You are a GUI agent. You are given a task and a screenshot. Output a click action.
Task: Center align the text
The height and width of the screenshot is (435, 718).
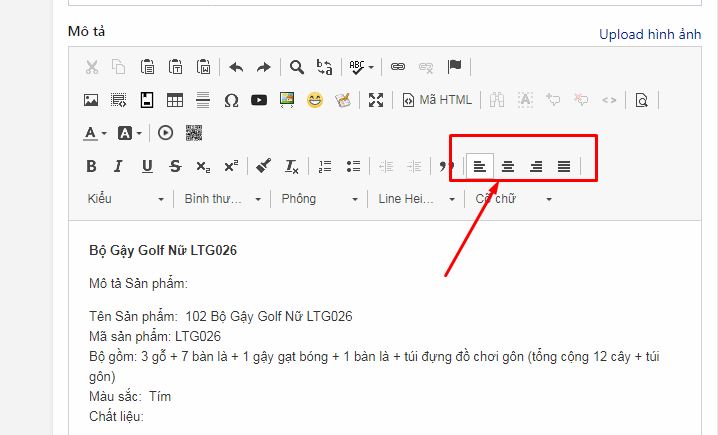(508, 166)
